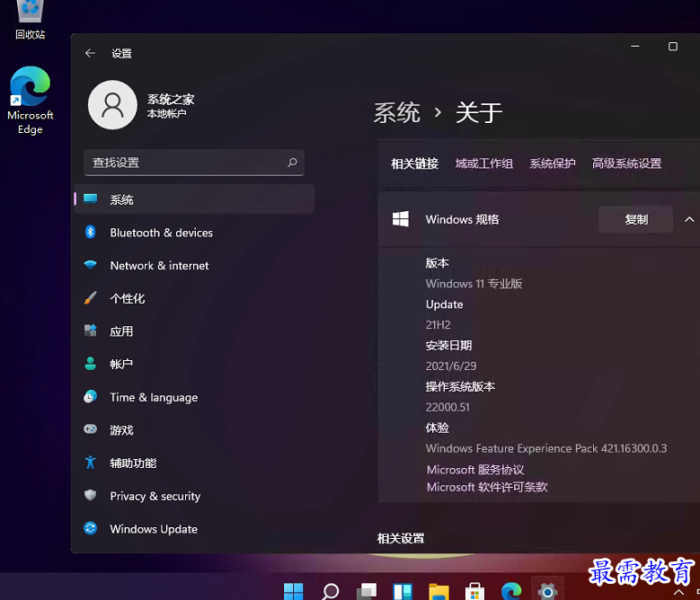Viewport: 700px width, 600px height.
Task: Open Microsoft Store from taskbar
Action: point(474,592)
